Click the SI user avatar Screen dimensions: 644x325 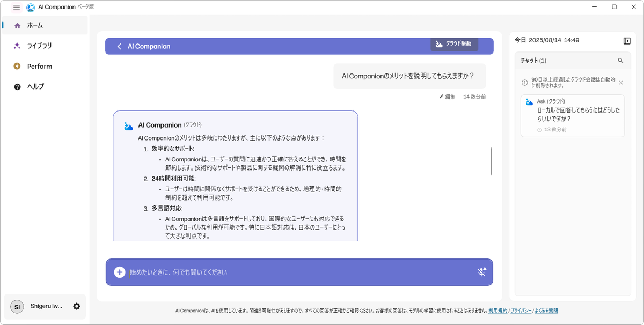tap(17, 307)
